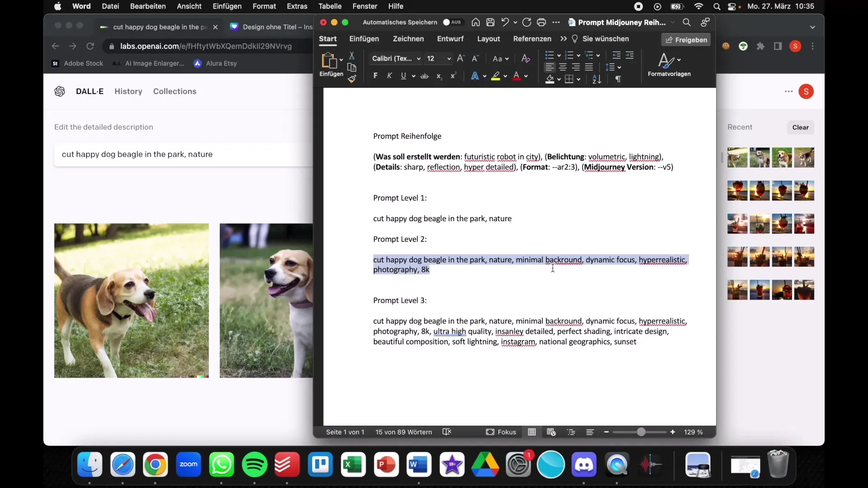Toggle bold F formatting
This screenshot has height=488, width=868.
pyautogui.click(x=375, y=76)
